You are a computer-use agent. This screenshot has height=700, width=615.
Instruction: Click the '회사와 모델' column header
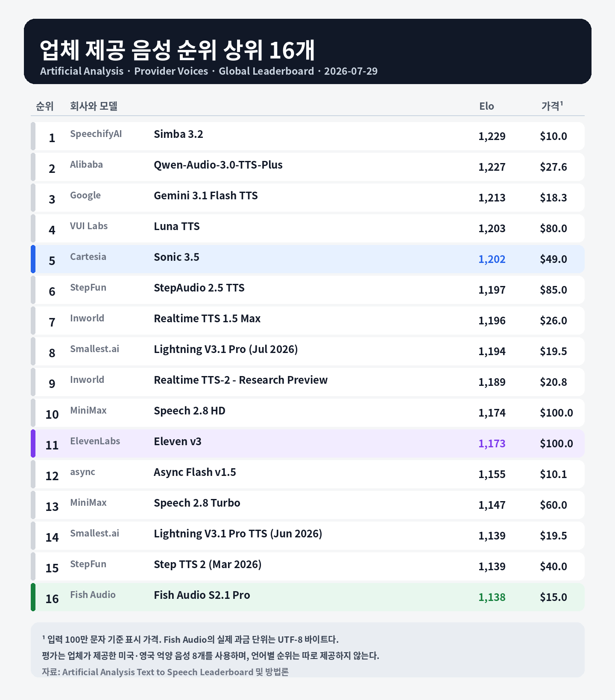coord(94,106)
